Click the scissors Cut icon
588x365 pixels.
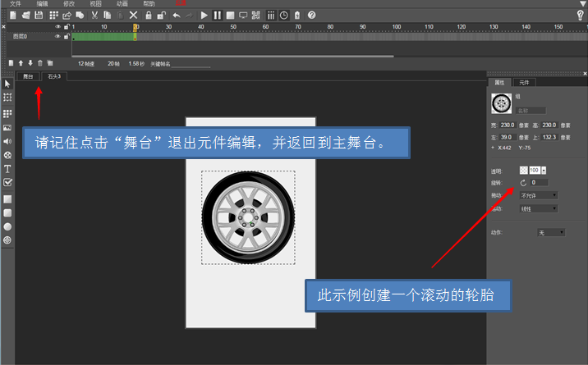tap(94, 15)
